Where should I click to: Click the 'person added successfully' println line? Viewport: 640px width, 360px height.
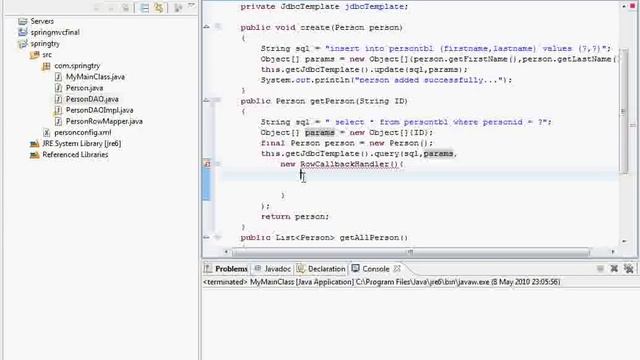386,80
